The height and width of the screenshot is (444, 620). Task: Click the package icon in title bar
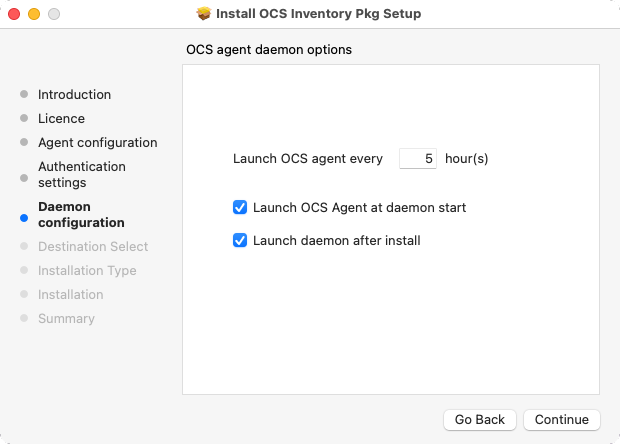click(204, 14)
